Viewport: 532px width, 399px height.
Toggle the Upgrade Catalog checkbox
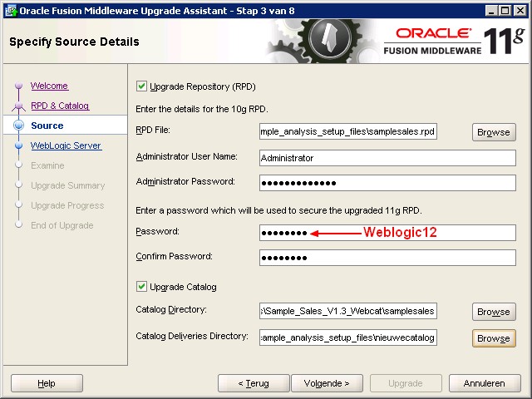(141, 287)
